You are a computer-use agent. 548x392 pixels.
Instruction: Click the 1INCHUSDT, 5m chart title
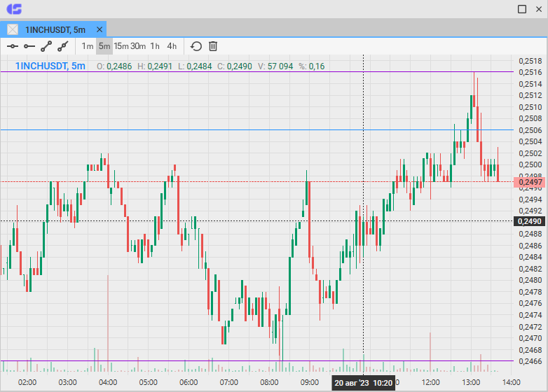pyautogui.click(x=50, y=66)
